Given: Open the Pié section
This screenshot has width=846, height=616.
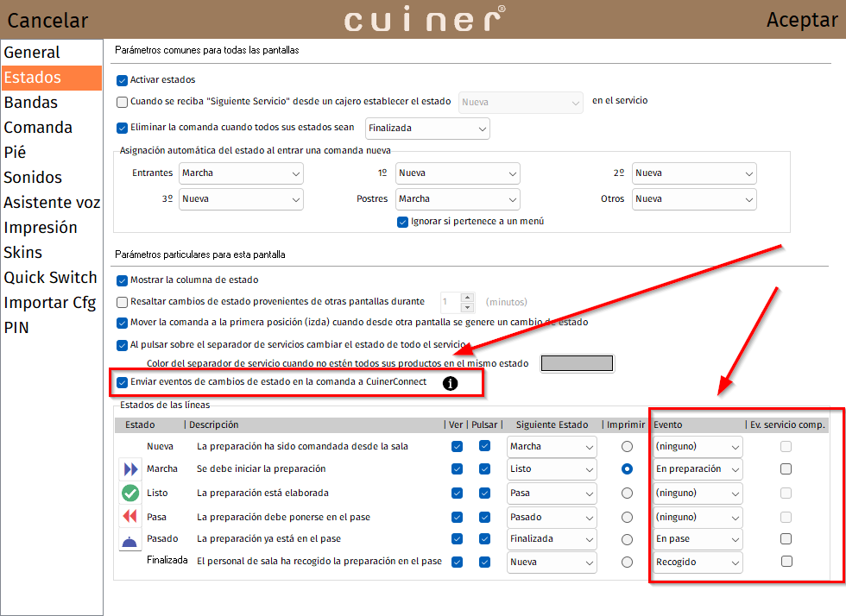Looking at the screenshot, I should pyautogui.click(x=52, y=152).
